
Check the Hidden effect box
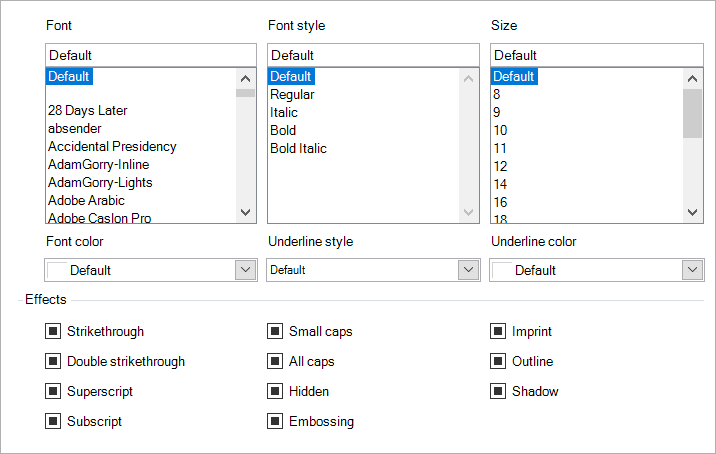point(275,391)
